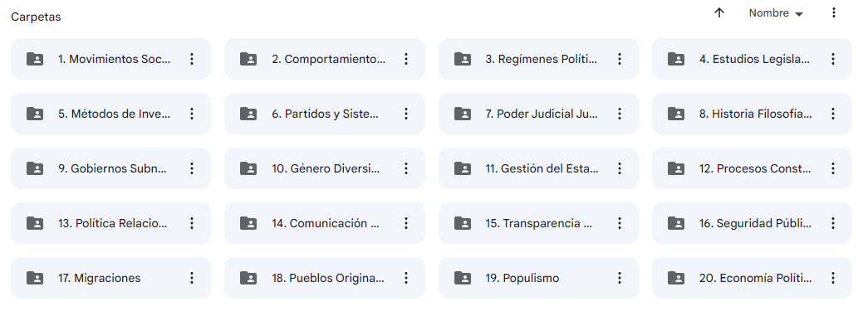Screen dimensions: 868x321
Task: Open options for 11. Gestión del Esta folder
Action: (620, 168)
